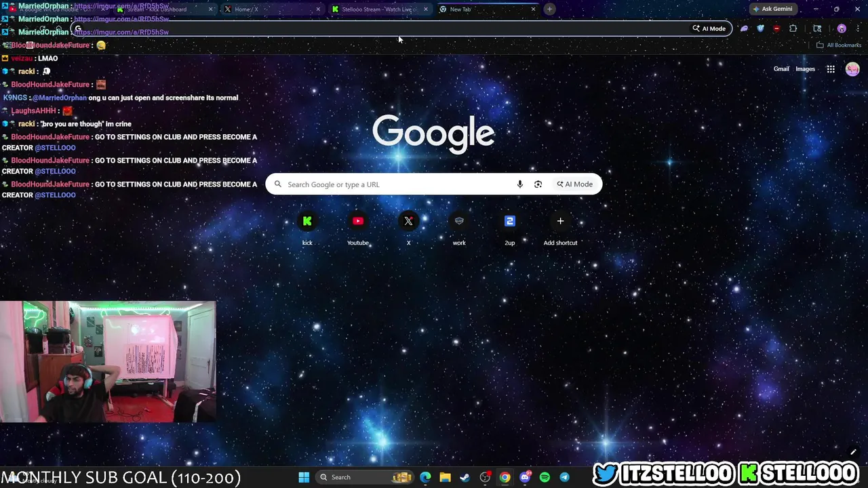
Task: Close the Home / X tab
Action: [x=318, y=9]
